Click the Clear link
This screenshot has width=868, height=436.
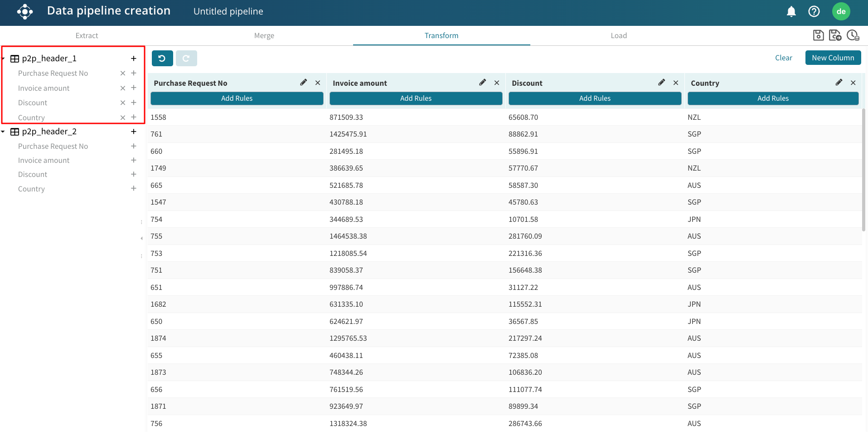[x=783, y=58]
